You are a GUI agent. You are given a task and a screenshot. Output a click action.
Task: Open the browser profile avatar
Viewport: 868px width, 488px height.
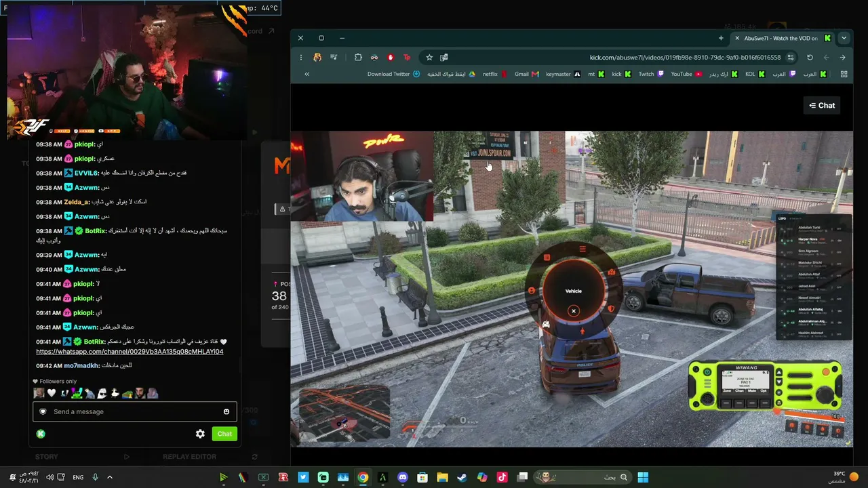click(x=317, y=58)
